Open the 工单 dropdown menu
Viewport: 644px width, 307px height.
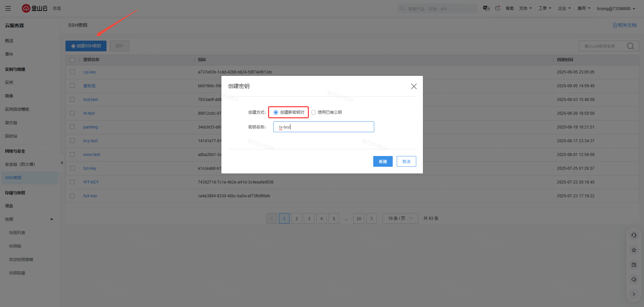pos(545,8)
